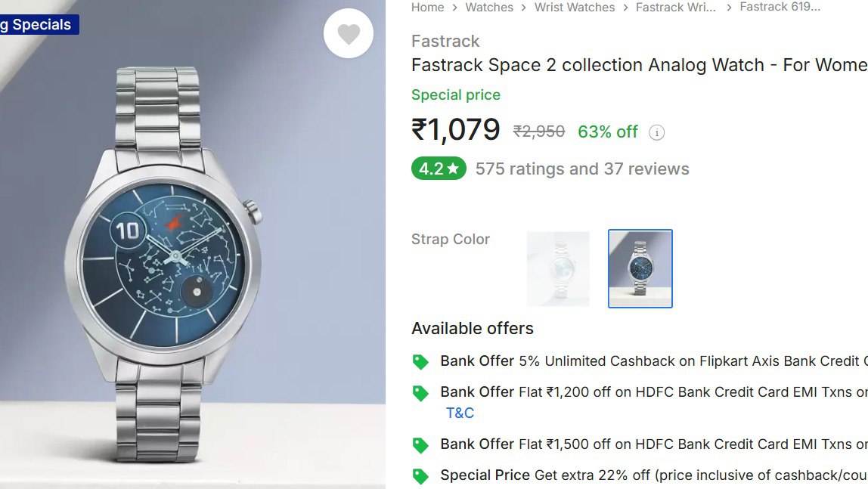Click the Specials banner tag on image
The width and height of the screenshot is (868, 489).
pyautogui.click(x=38, y=25)
